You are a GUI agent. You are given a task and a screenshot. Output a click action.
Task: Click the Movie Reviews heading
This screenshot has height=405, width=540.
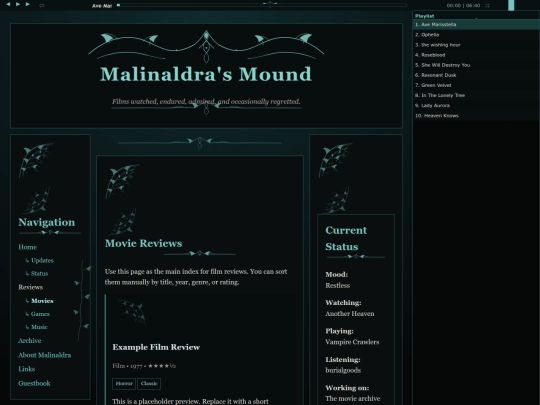[x=144, y=243]
